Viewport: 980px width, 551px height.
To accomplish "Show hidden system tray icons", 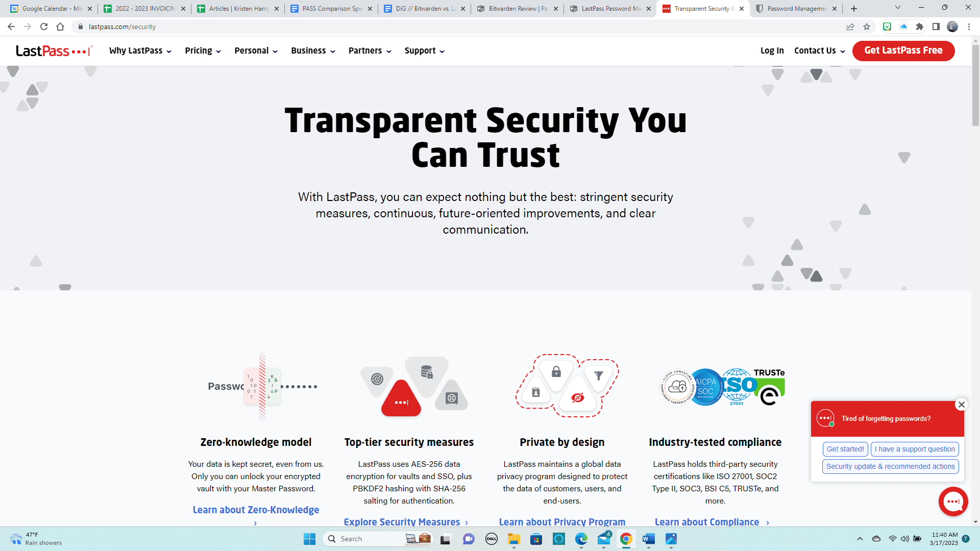I will point(860,539).
